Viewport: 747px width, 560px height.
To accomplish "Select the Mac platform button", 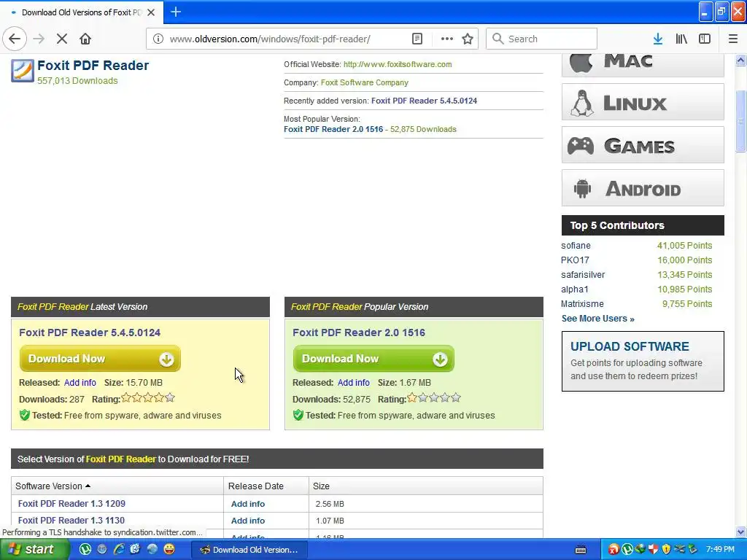I will (x=643, y=63).
